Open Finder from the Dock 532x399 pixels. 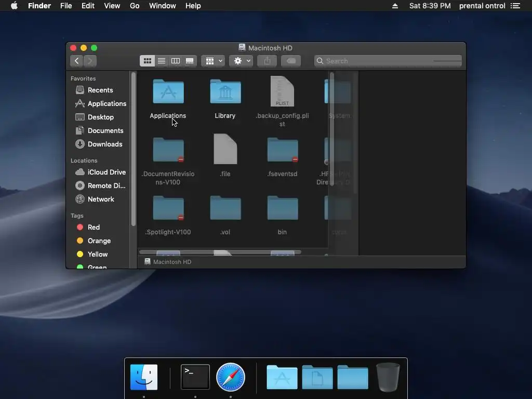tap(144, 377)
